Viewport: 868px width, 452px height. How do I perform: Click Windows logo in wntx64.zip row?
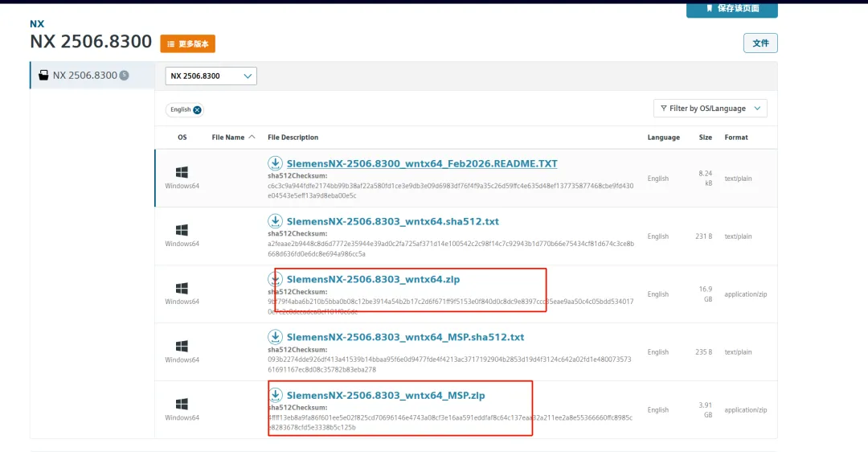click(x=182, y=288)
